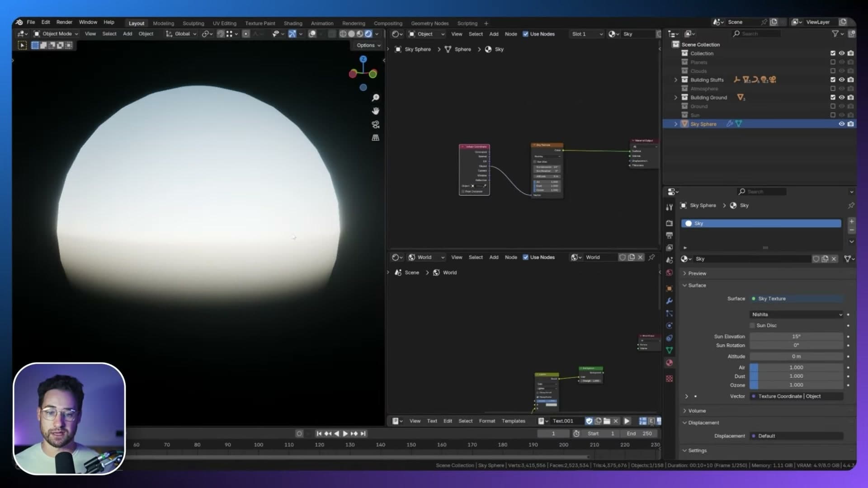Click the outliner filter funnel icon
Viewport: 868px width, 488px height.
pos(835,34)
